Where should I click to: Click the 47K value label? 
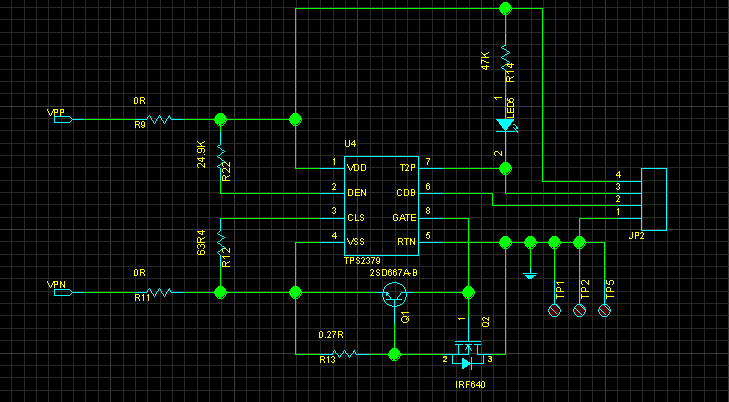click(x=486, y=61)
